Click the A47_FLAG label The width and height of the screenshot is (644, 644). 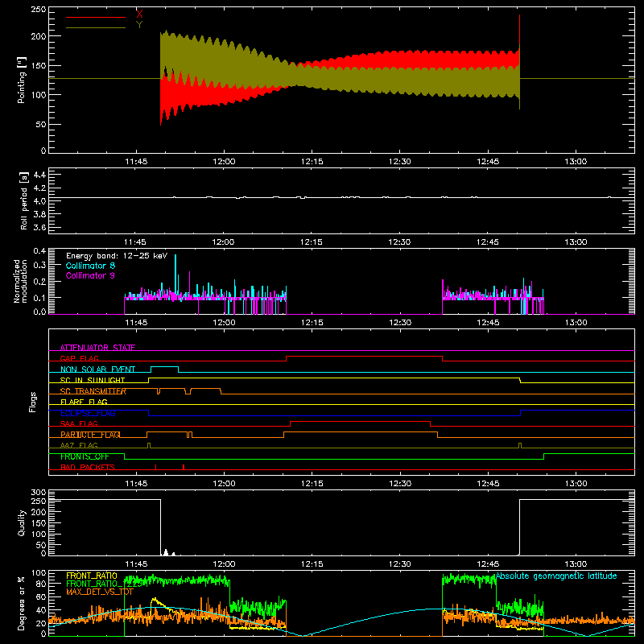(79, 445)
